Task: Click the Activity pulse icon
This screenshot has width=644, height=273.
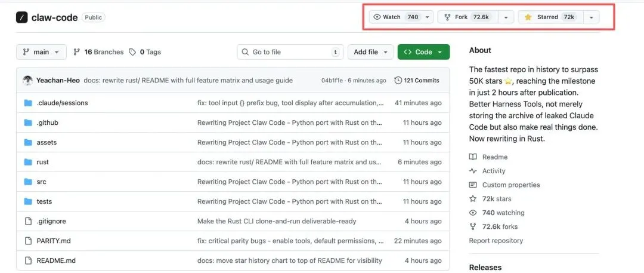Action: click(473, 171)
